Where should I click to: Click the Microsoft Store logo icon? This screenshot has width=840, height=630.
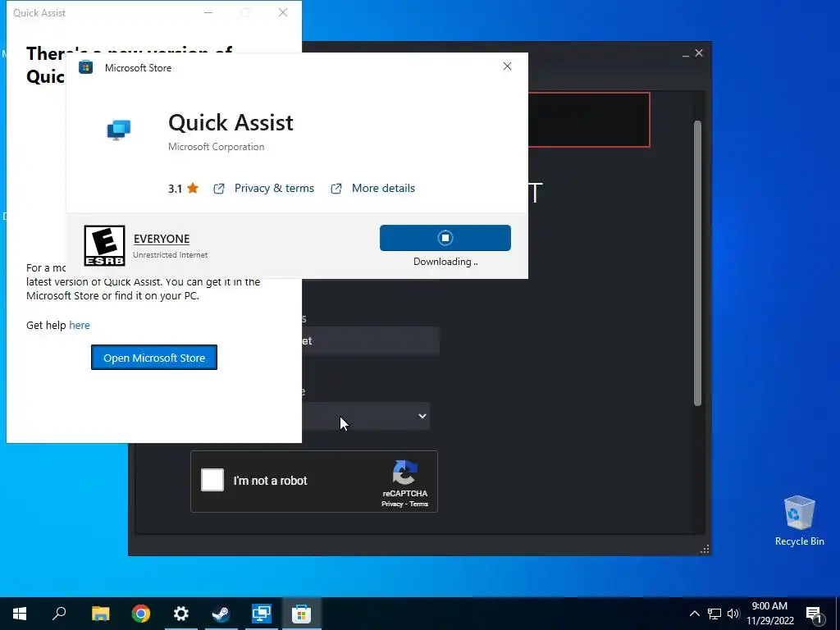click(x=85, y=67)
